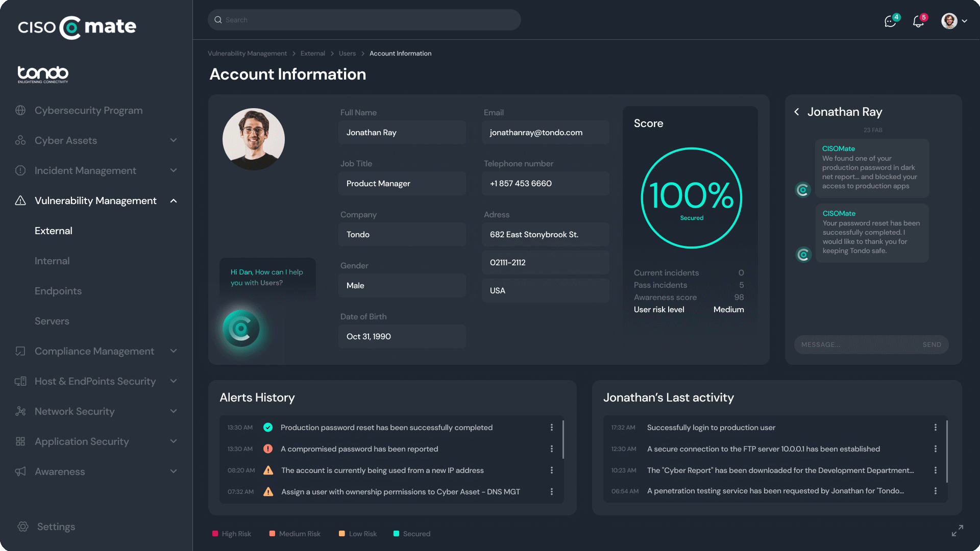The image size is (980, 551).
Task: Select Internal under Vulnerability Management
Action: [52, 261]
